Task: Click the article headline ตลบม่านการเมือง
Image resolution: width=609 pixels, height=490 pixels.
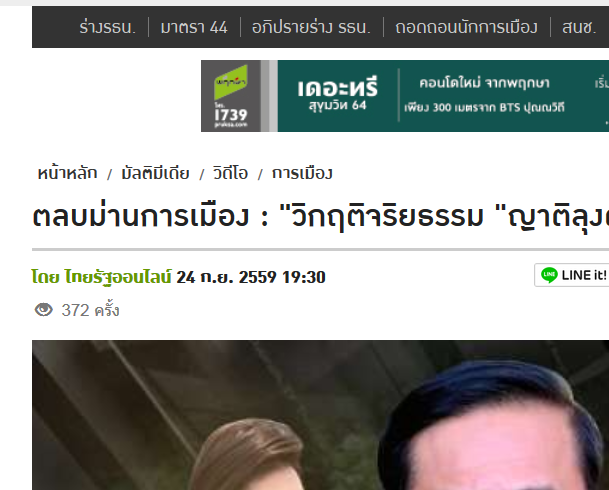Action: click(x=320, y=216)
